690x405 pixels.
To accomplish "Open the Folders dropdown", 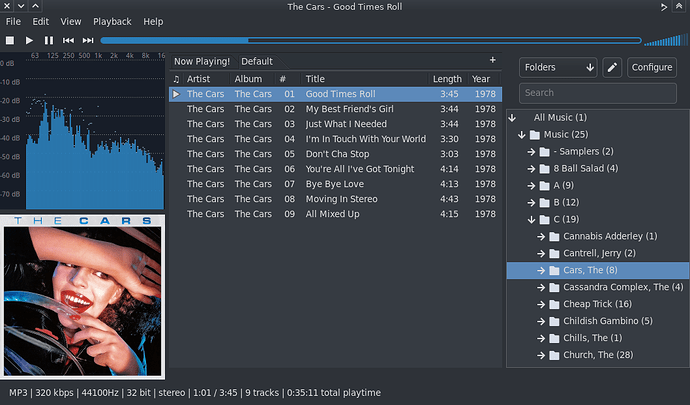I will [x=558, y=67].
